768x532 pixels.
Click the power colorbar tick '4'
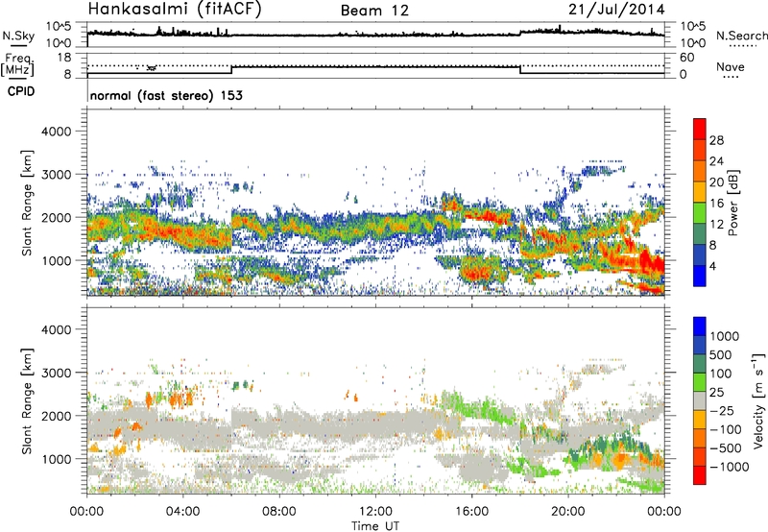712,266
